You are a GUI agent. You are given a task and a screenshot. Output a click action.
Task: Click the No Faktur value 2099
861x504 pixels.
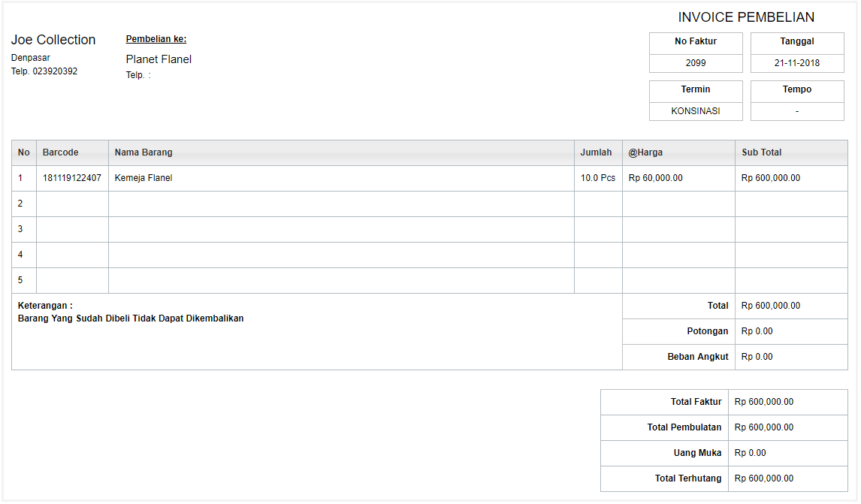(x=696, y=63)
